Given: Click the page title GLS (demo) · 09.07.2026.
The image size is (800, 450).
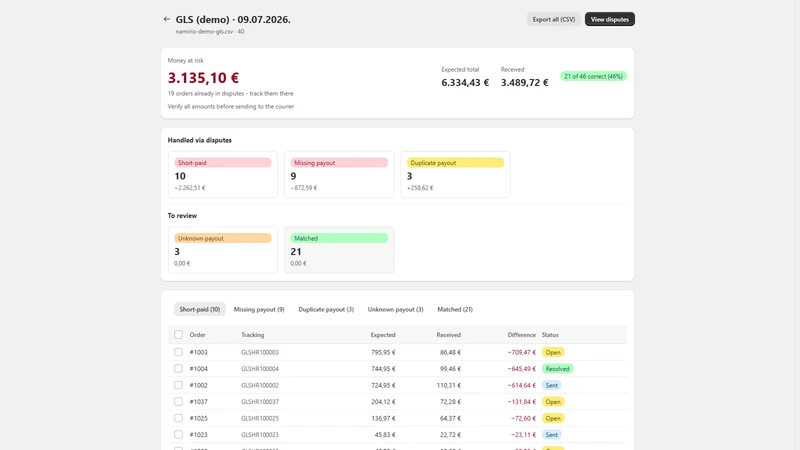Looking at the screenshot, I should (233, 19).
